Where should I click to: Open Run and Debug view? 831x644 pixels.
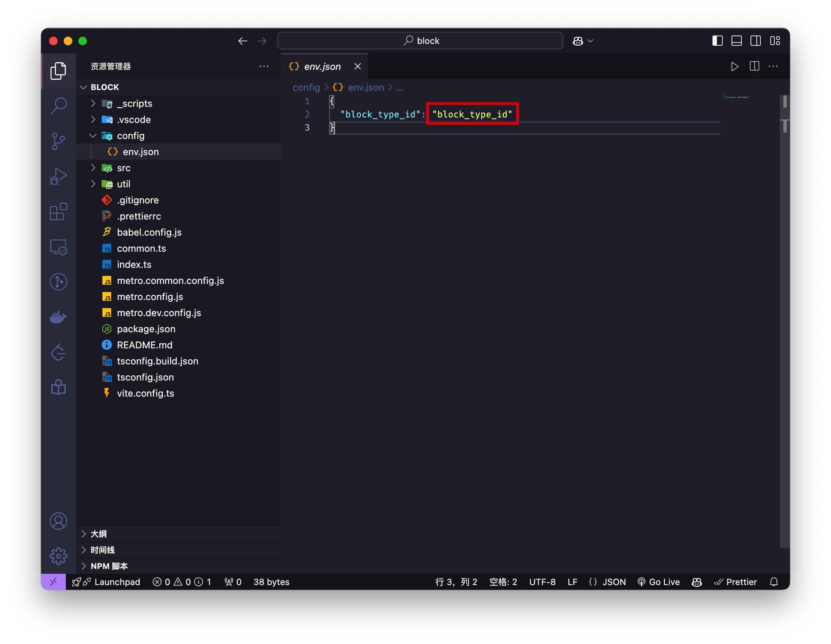[58, 177]
